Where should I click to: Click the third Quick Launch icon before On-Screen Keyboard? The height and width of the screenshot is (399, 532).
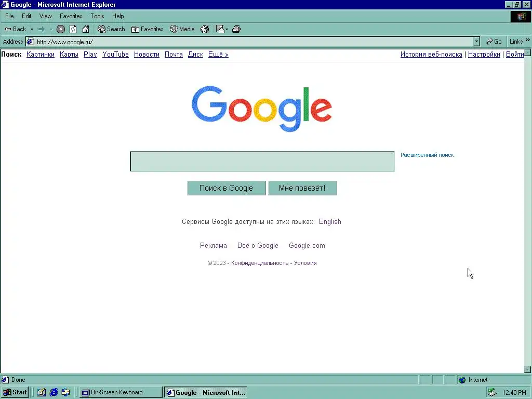click(66, 393)
